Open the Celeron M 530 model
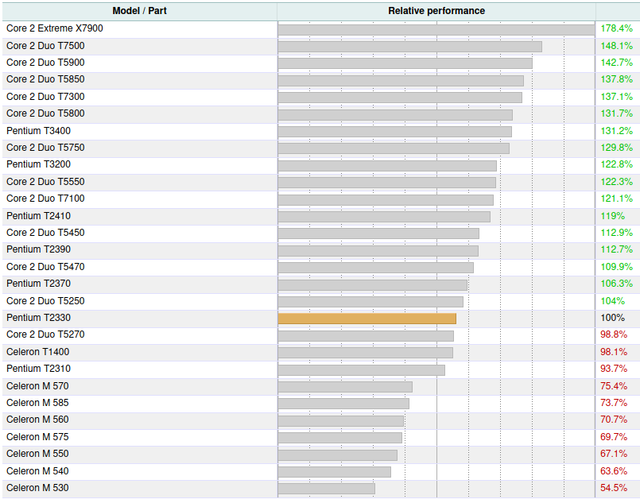This screenshot has width=640, height=502. (x=37, y=487)
